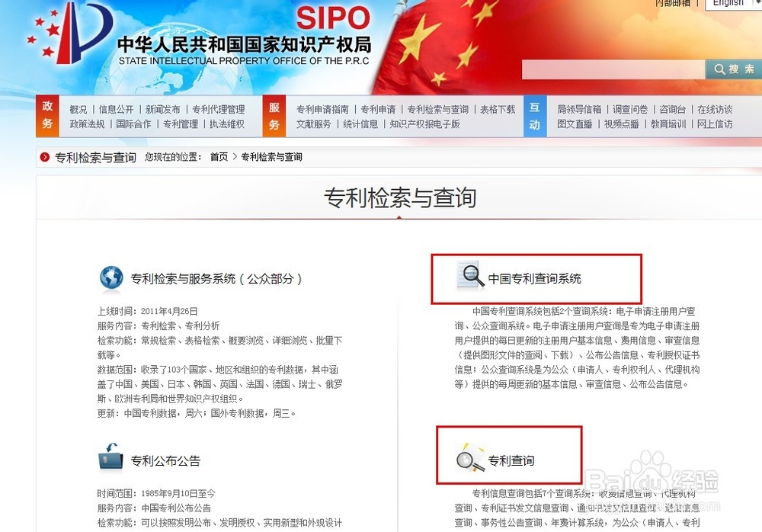Open the 专利检索与服务系统（公众部分） link

(216, 279)
